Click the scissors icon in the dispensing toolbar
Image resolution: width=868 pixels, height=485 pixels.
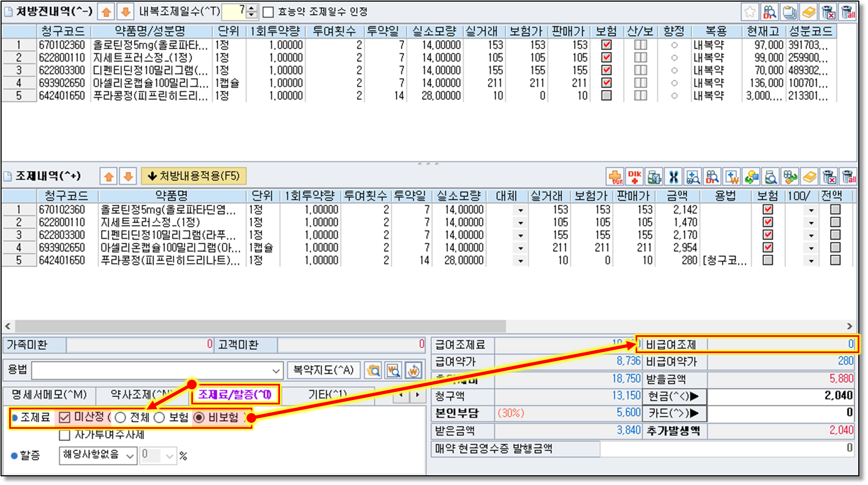coord(673,176)
